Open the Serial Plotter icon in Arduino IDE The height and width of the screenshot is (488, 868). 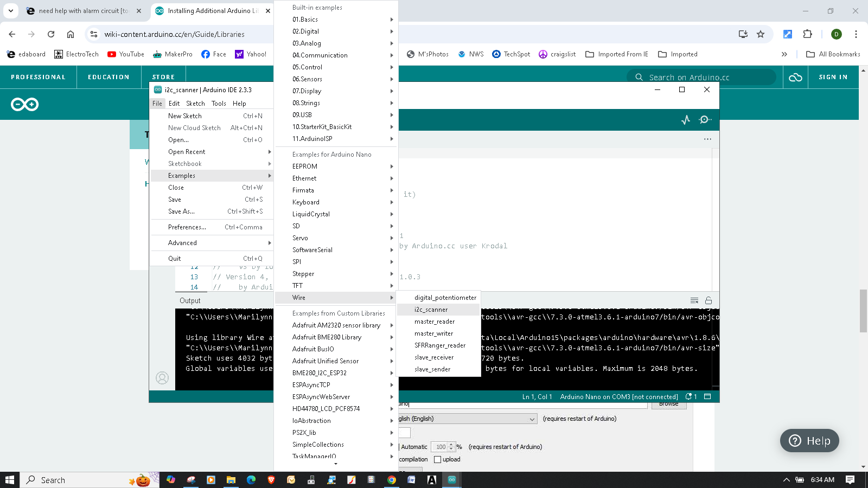[686, 120]
